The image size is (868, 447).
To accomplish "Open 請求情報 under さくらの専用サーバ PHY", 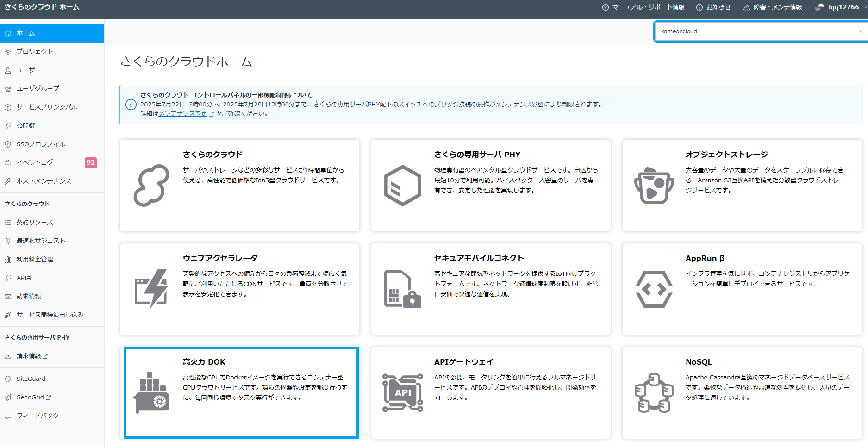I will 52,356.
